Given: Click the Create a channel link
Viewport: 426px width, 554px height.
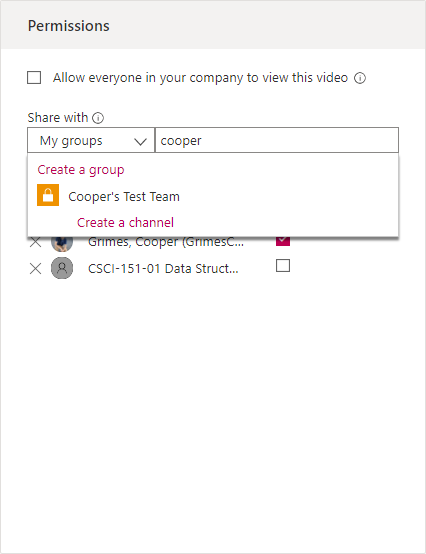Looking at the screenshot, I should [x=125, y=223].
